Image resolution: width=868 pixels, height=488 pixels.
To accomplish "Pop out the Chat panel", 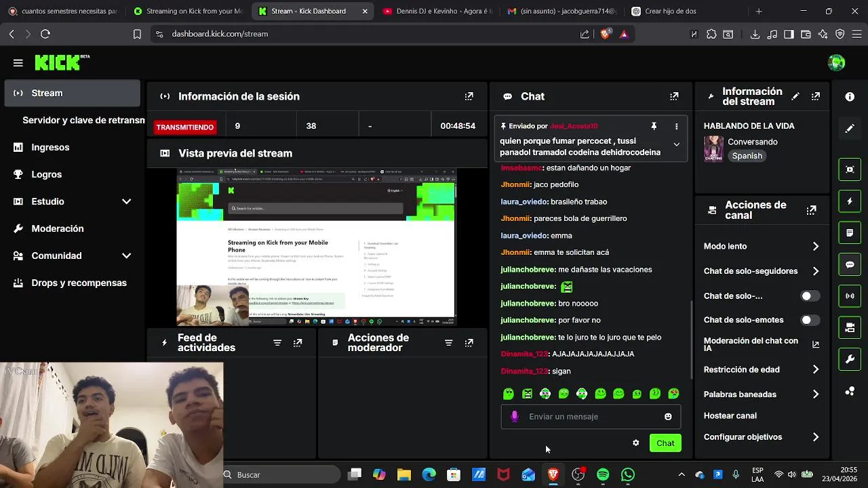I will click(x=674, y=96).
